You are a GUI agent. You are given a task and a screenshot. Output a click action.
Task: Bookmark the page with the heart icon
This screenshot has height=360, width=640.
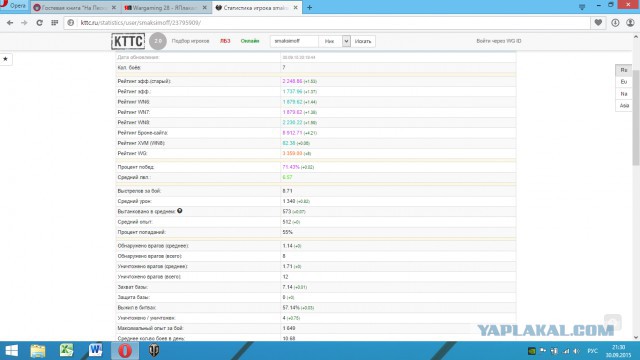pyautogui.click(x=598, y=23)
